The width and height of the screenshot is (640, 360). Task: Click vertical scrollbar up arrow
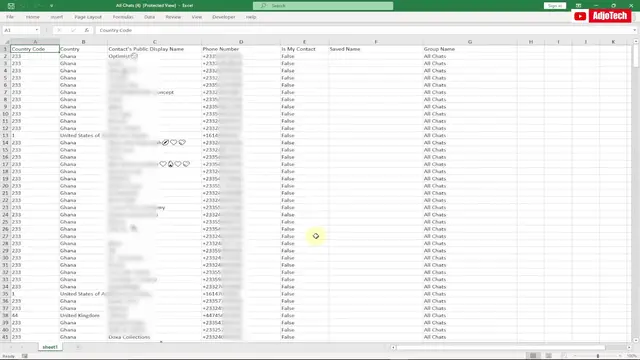pyautogui.click(x=636, y=41)
